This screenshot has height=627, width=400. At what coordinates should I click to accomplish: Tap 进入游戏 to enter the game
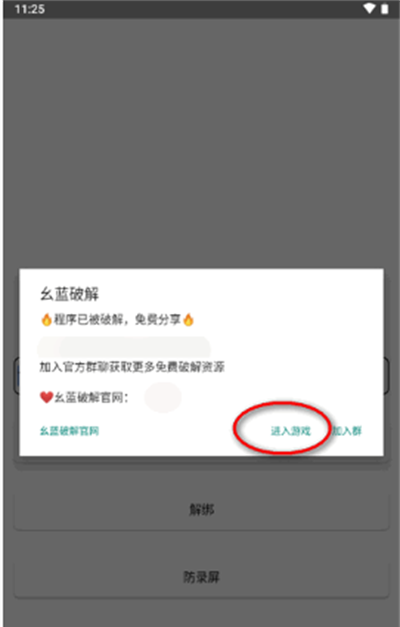point(291,431)
